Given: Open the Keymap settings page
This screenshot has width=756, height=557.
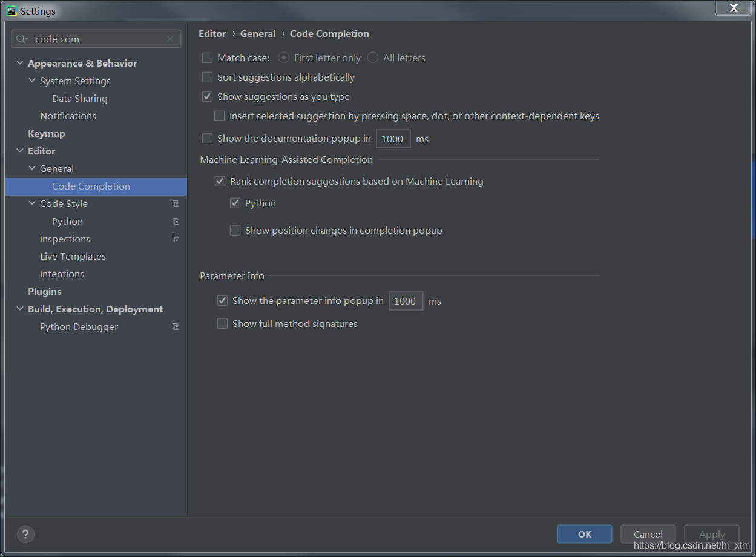Looking at the screenshot, I should (46, 133).
